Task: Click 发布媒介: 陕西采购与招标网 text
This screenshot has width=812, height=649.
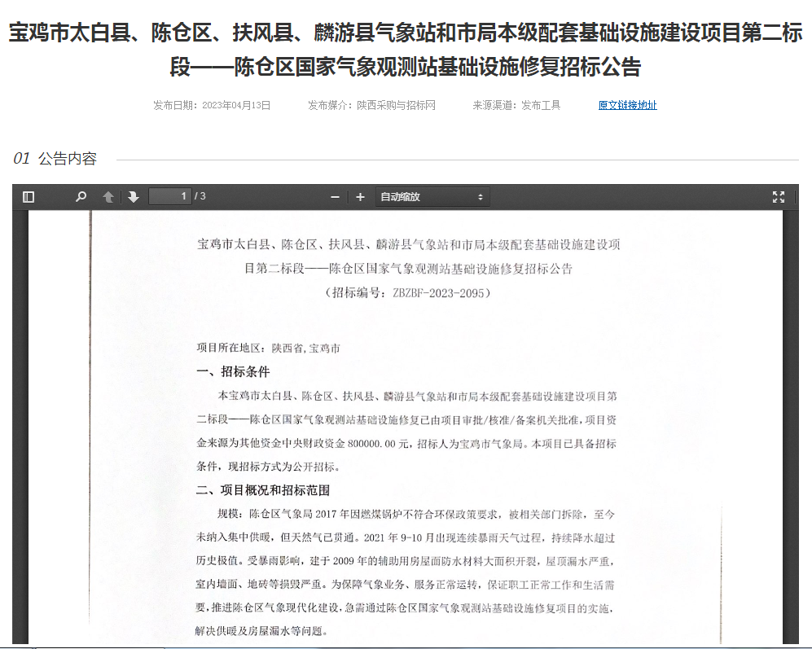Action: pos(372,105)
